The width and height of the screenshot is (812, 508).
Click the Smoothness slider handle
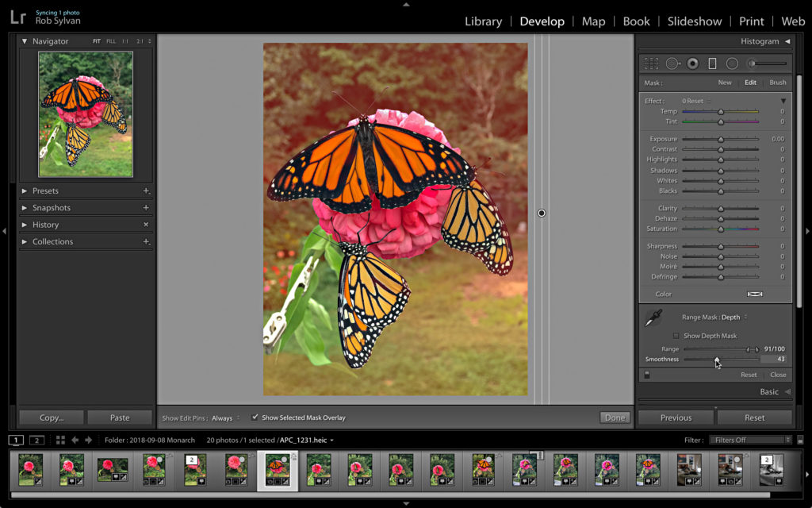717,360
